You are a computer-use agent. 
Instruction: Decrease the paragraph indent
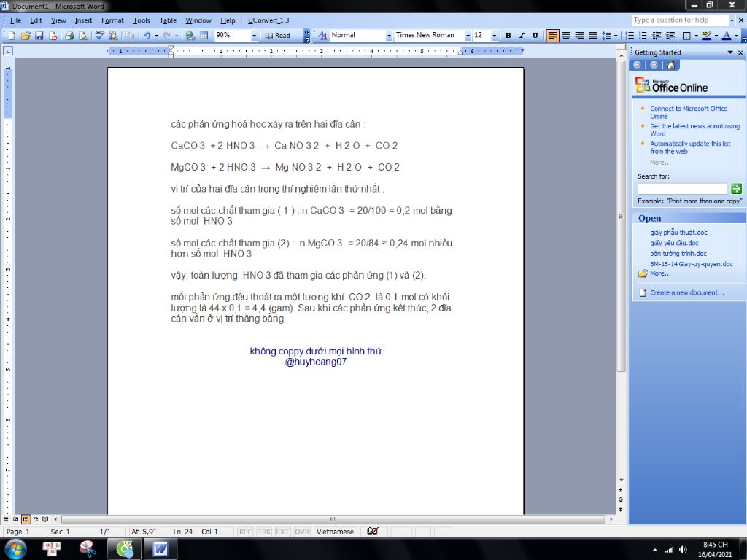coord(657,36)
